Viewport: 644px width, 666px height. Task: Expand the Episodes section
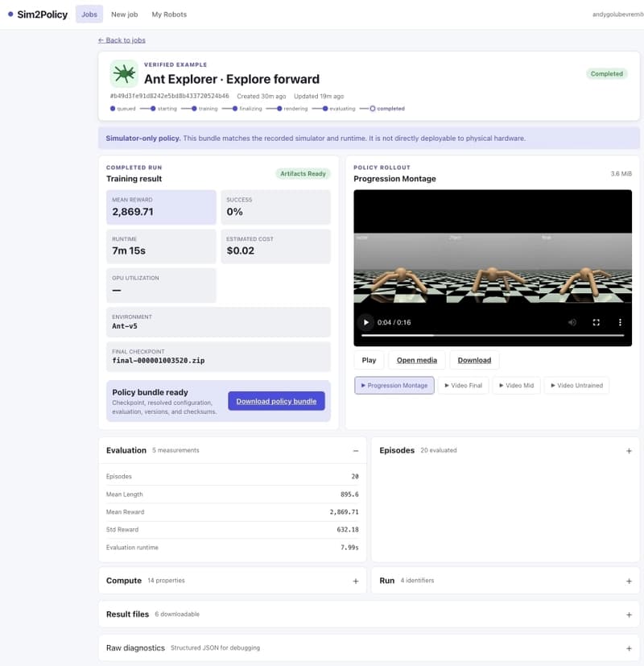click(629, 451)
